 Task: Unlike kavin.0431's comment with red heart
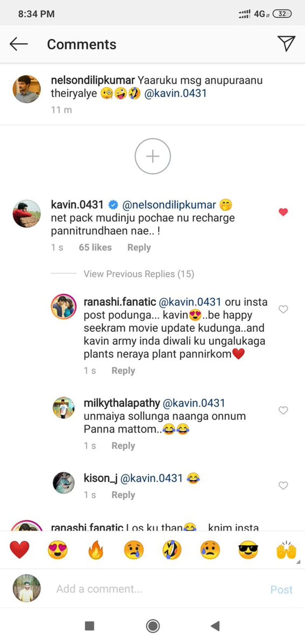pyautogui.click(x=283, y=212)
